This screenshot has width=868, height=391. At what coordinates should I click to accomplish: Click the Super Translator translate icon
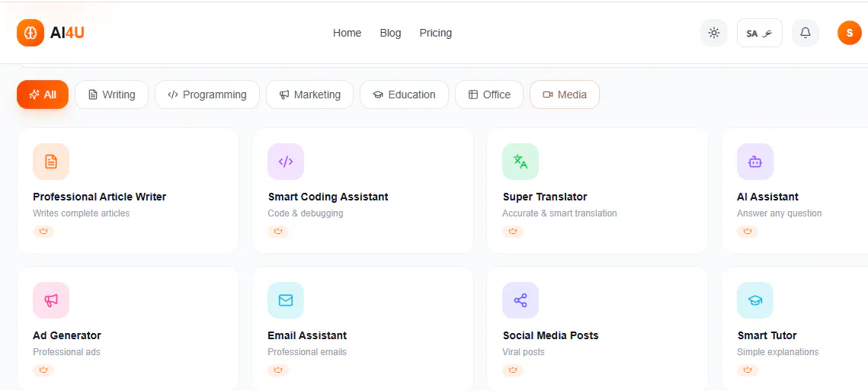click(x=520, y=162)
